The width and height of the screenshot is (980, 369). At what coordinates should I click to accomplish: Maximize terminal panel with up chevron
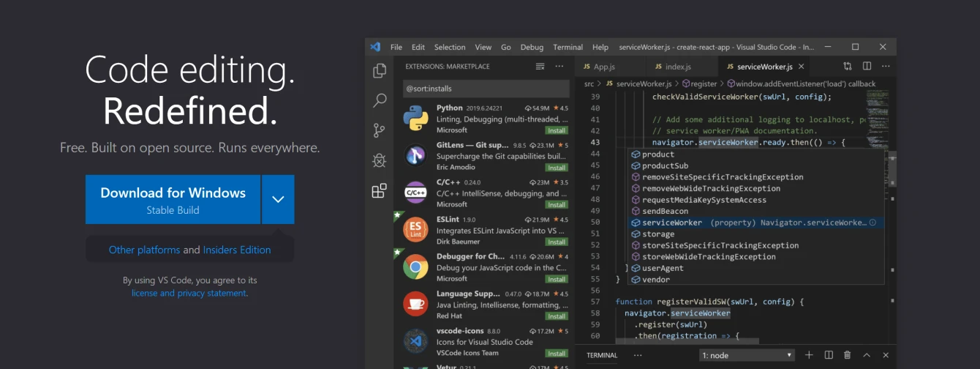(x=867, y=355)
